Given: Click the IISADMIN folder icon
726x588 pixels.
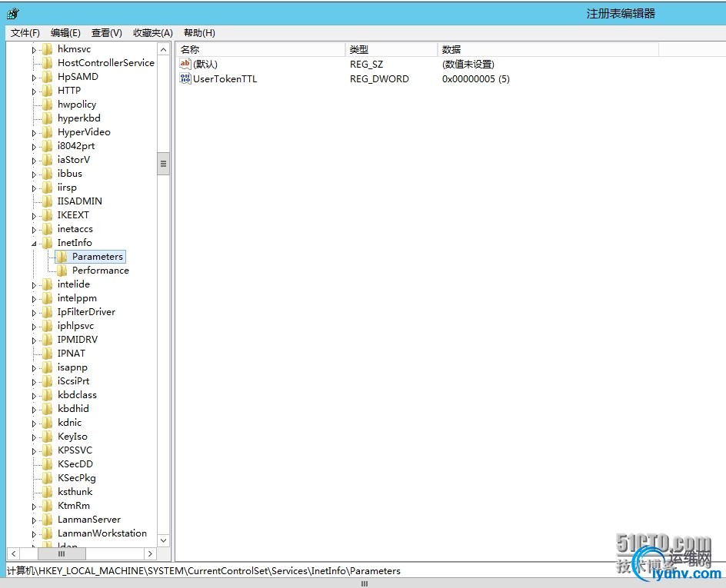Looking at the screenshot, I should (x=47, y=201).
